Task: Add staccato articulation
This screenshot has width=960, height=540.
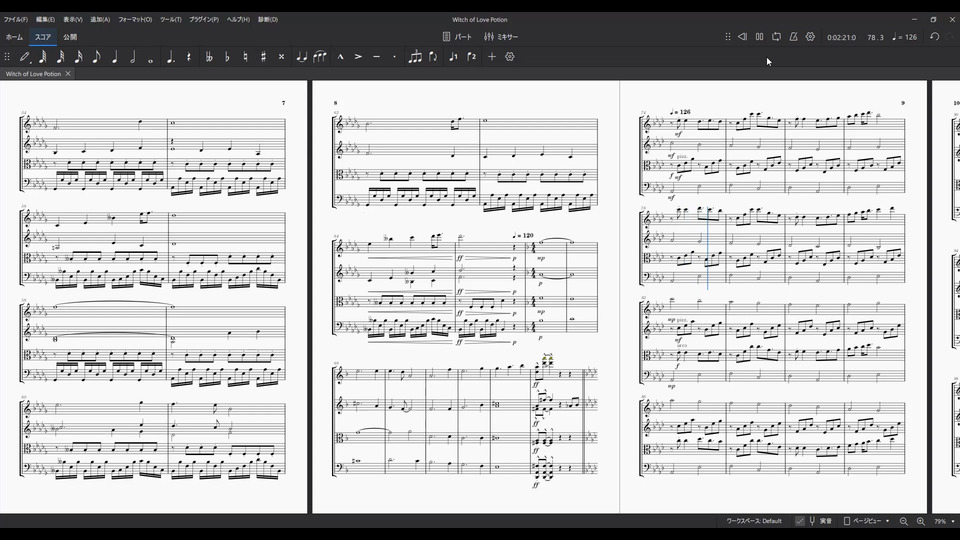Action: 394,57
